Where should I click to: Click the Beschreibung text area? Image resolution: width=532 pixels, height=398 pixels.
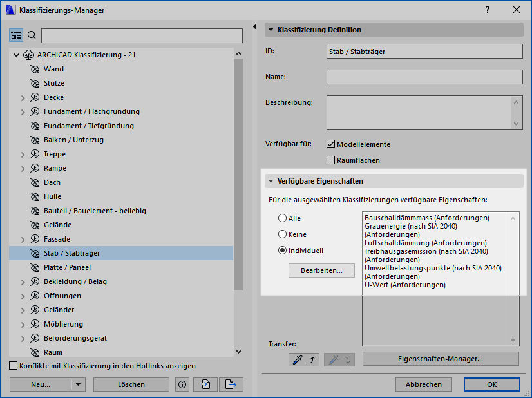click(x=424, y=113)
